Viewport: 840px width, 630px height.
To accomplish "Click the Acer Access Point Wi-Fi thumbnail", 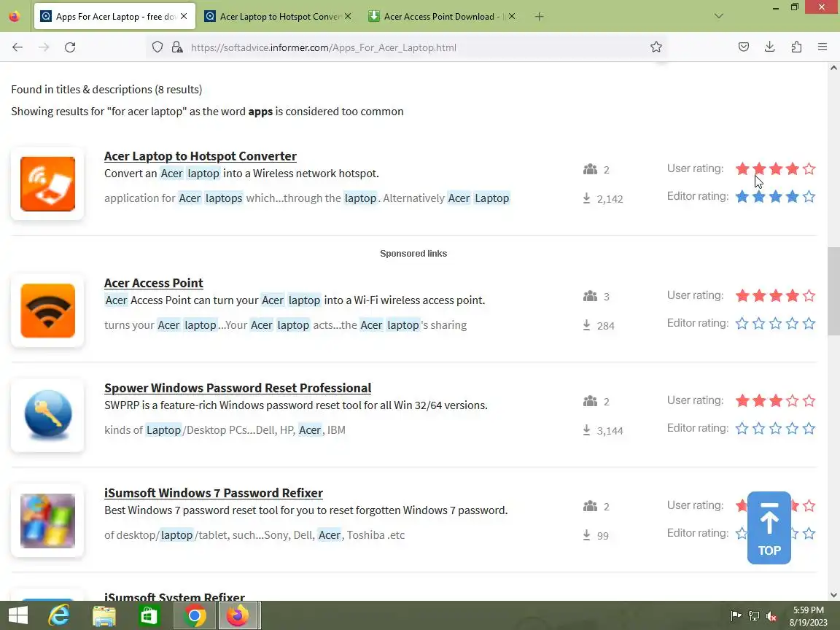I will click(47, 311).
